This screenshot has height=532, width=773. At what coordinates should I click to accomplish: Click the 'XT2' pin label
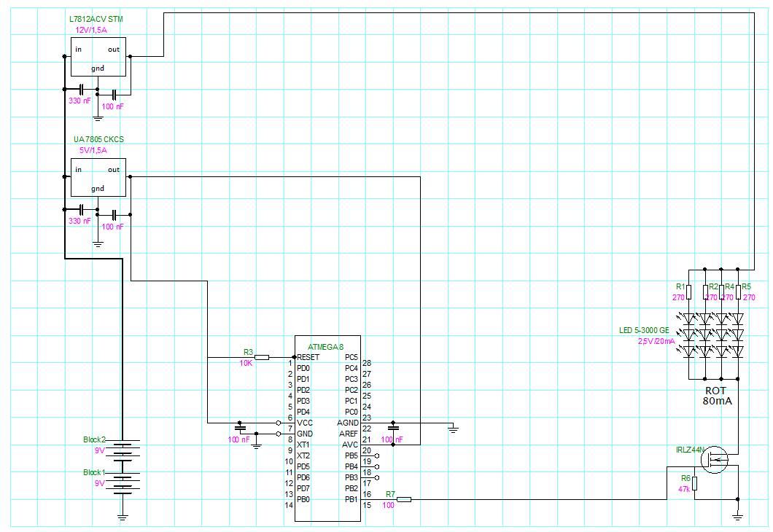[x=303, y=455]
